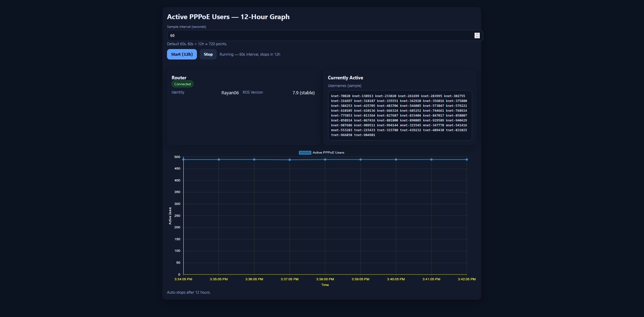Image resolution: width=644 pixels, height=317 pixels.
Task: Click the Connected status badge
Action: (x=182, y=84)
